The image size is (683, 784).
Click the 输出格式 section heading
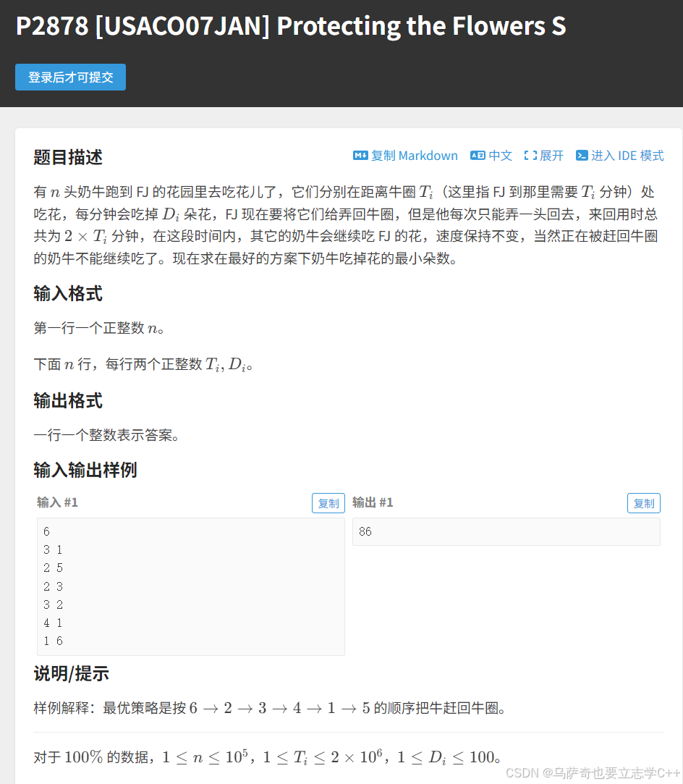pyautogui.click(x=68, y=400)
